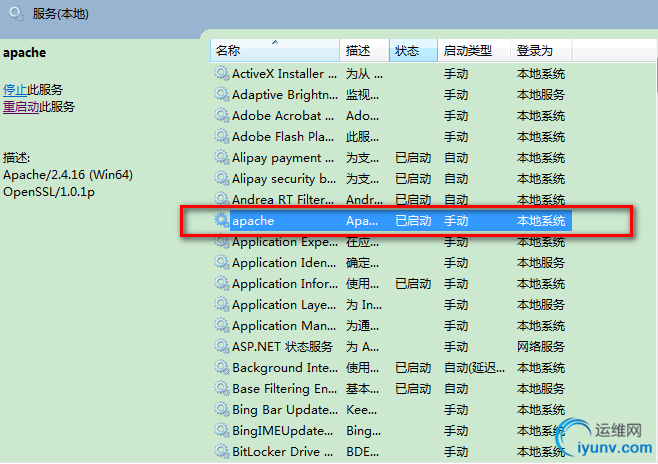Viewport: 658px width, 464px height.
Task: Click the gear icon of Adobe Flash Player service
Action: tap(222, 136)
